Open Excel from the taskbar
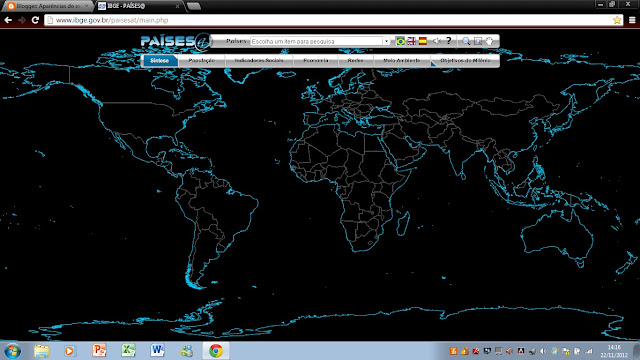Screen dimensions: 640x360 [x=128, y=351]
